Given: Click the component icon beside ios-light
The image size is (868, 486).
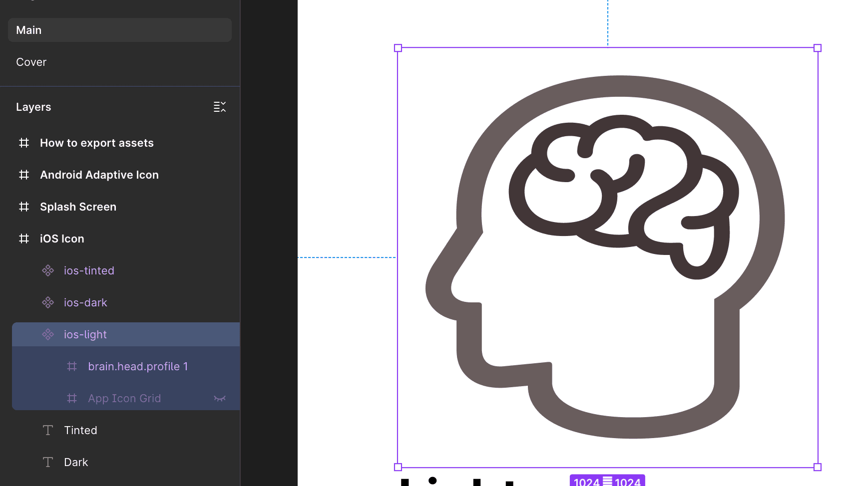Looking at the screenshot, I should 48,334.
